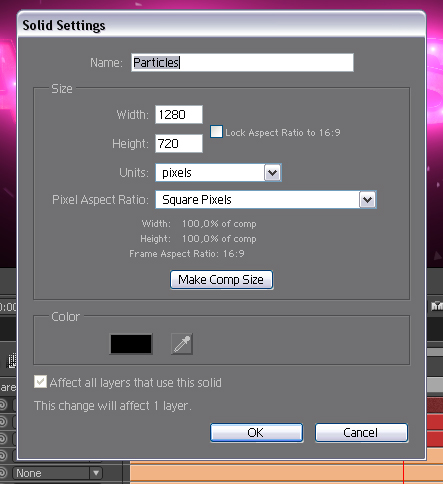Click the spiral icon above the bottom row

[x=3, y=455]
